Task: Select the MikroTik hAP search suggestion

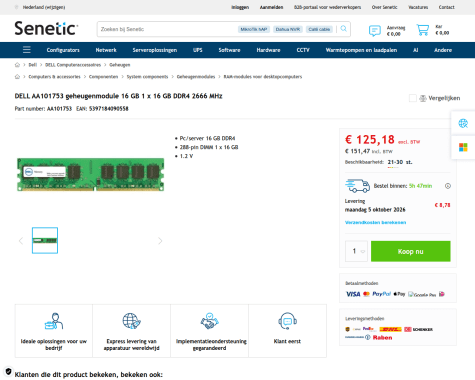Action: (x=254, y=29)
